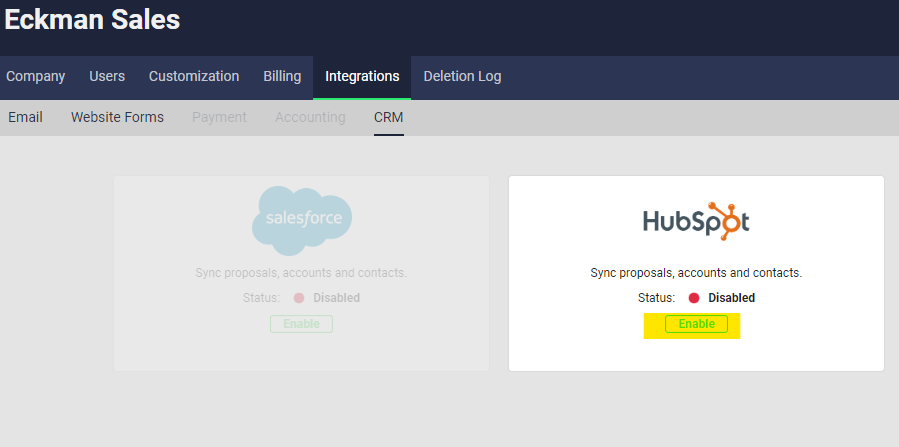
Task: Go to the Billing tab
Action: [x=282, y=76]
